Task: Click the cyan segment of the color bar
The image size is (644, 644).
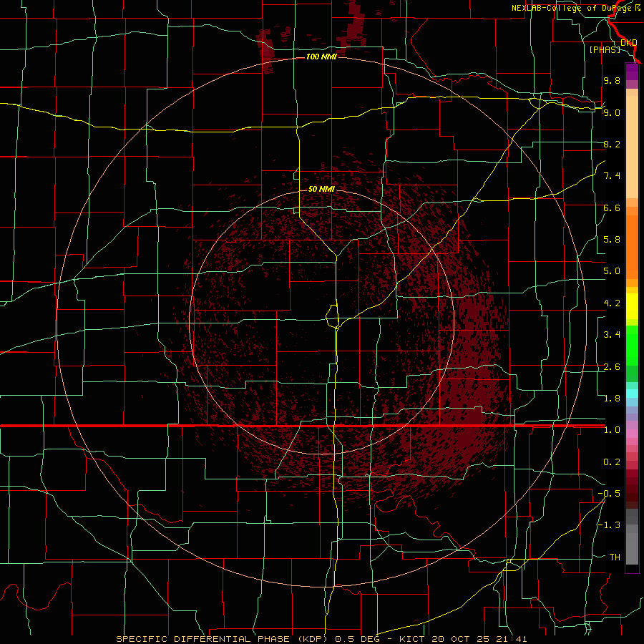Action: 632,393
